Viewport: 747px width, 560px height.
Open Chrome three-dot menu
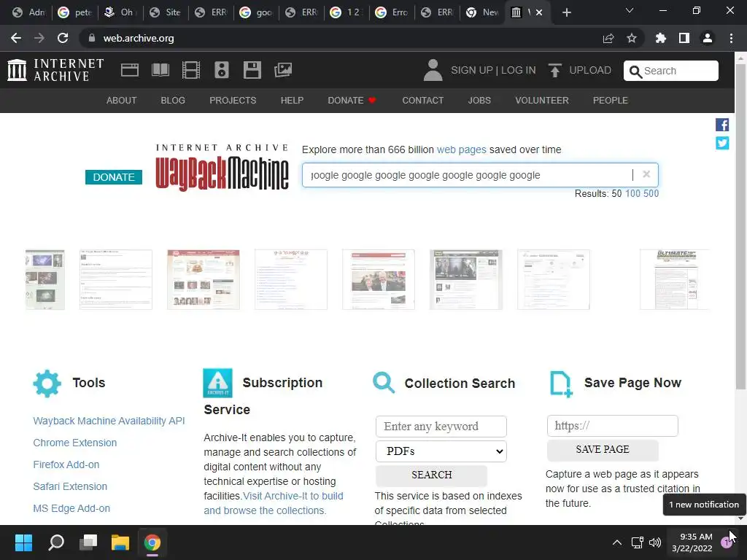731,38
